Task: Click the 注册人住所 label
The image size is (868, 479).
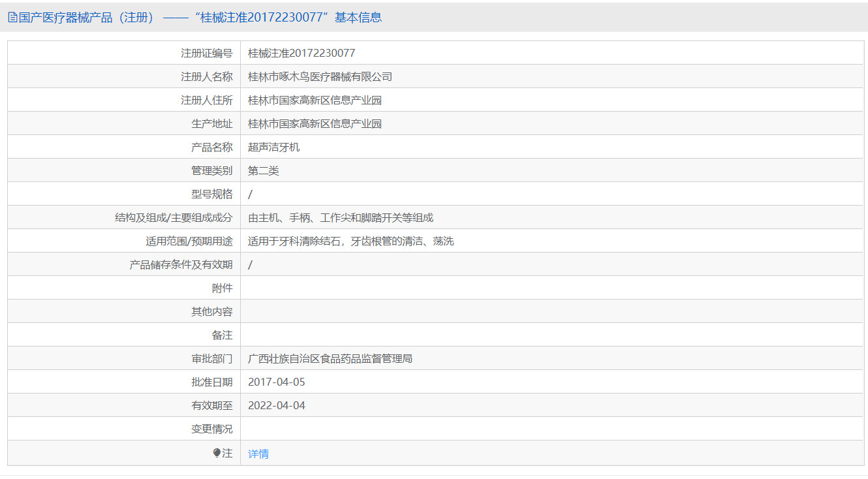Action: [206, 100]
